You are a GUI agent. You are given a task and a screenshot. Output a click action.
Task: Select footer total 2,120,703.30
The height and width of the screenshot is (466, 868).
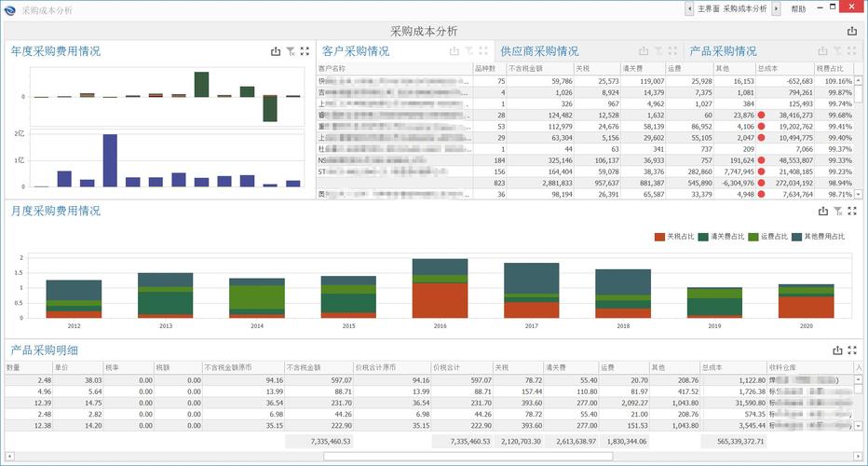click(x=521, y=442)
